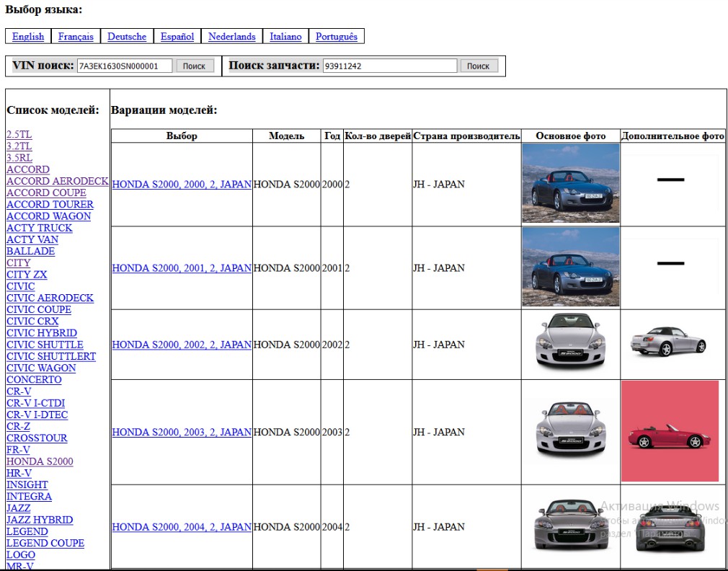Viewport: 728px width, 571px height.
Task: Open the CONCERTO model link
Action: pos(34,379)
